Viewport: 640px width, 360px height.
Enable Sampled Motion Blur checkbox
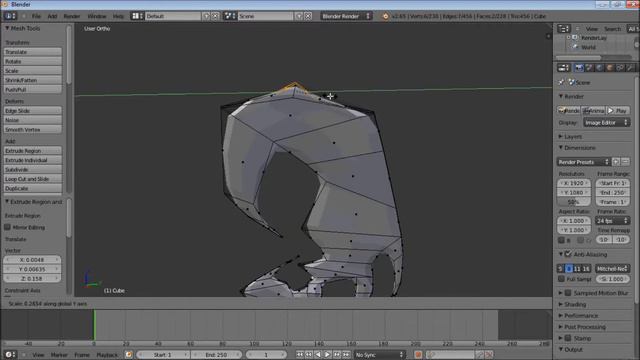tap(568, 293)
